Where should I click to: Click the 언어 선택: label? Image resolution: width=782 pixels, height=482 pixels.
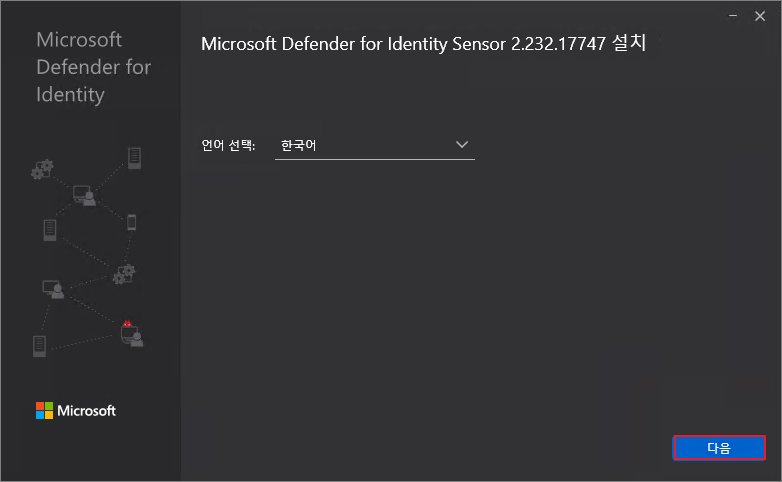pos(228,145)
